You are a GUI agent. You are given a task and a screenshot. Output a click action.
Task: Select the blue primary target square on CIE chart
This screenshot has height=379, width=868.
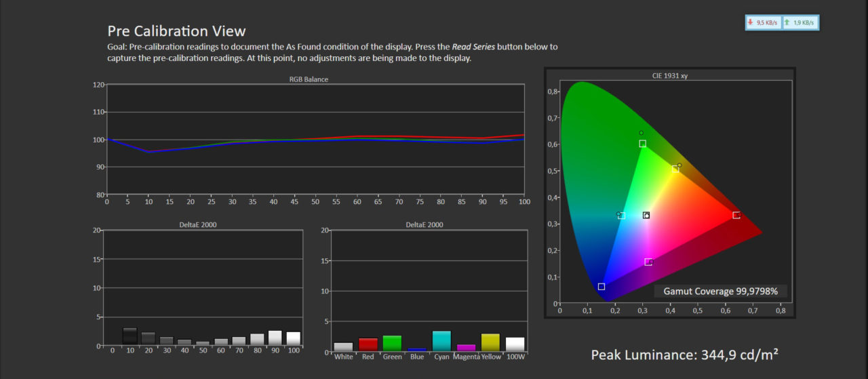point(601,287)
